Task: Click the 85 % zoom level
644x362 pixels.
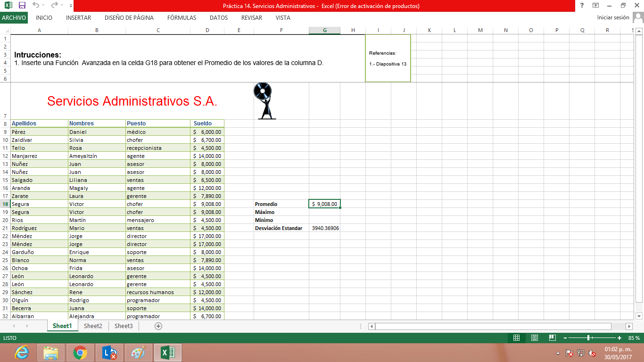Action: click(634, 338)
